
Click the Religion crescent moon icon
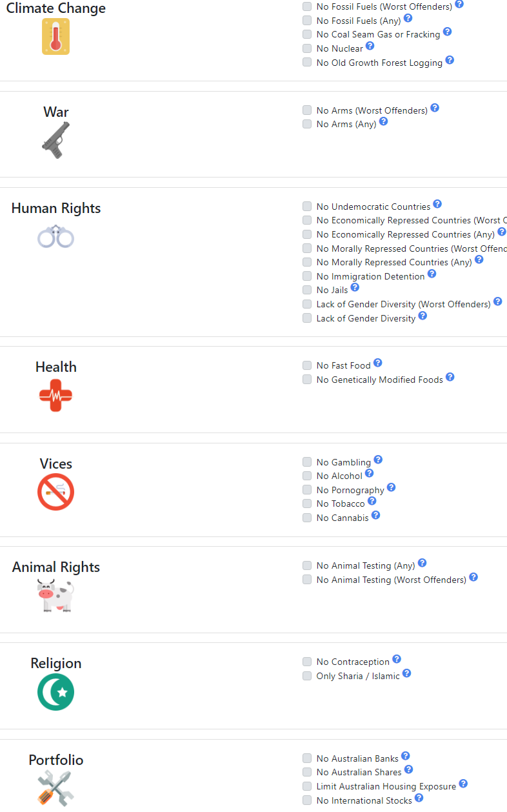(x=55, y=692)
